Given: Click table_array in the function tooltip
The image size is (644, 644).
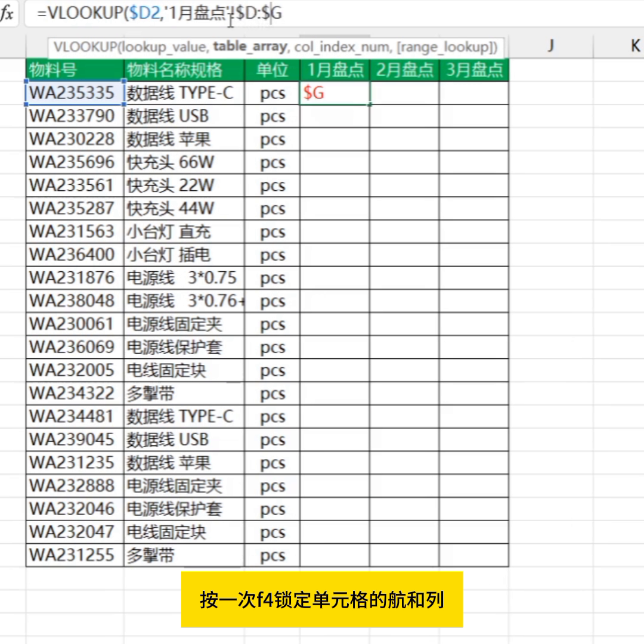Looking at the screenshot, I should point(250,47).
